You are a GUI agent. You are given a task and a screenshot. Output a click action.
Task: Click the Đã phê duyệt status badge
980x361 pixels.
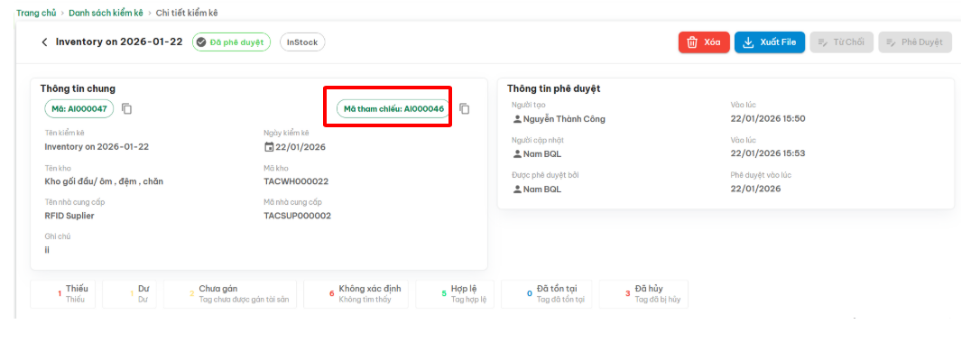point(231,42)
